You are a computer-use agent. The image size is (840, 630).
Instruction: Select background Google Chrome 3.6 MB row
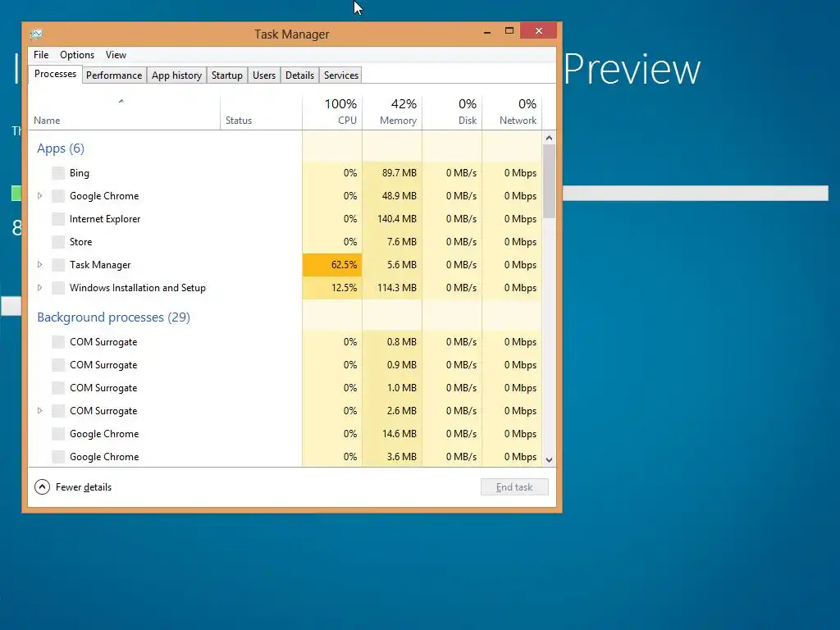tap(285, 457)
